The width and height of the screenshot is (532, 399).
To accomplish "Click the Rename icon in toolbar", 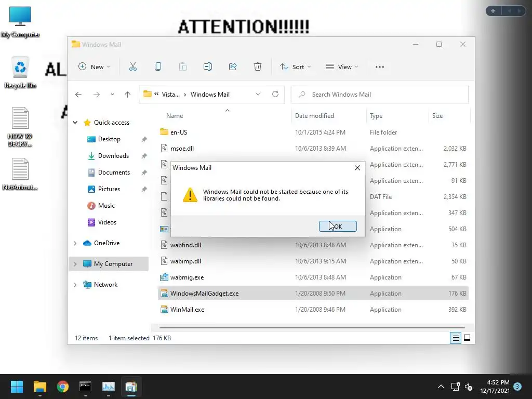I will (x=208, y=67).
